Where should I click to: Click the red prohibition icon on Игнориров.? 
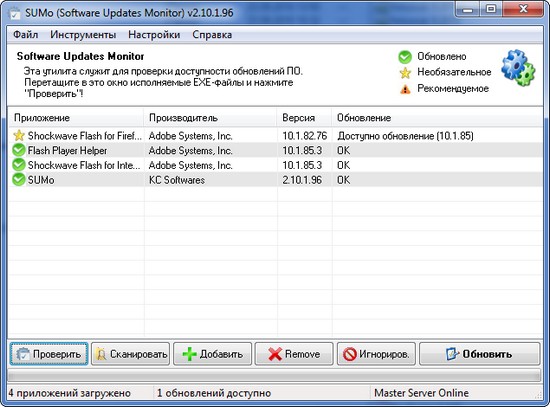[350, 354]
